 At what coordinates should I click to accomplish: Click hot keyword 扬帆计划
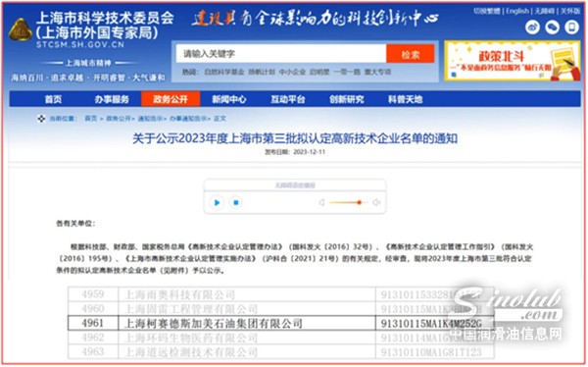pos(262,72)
